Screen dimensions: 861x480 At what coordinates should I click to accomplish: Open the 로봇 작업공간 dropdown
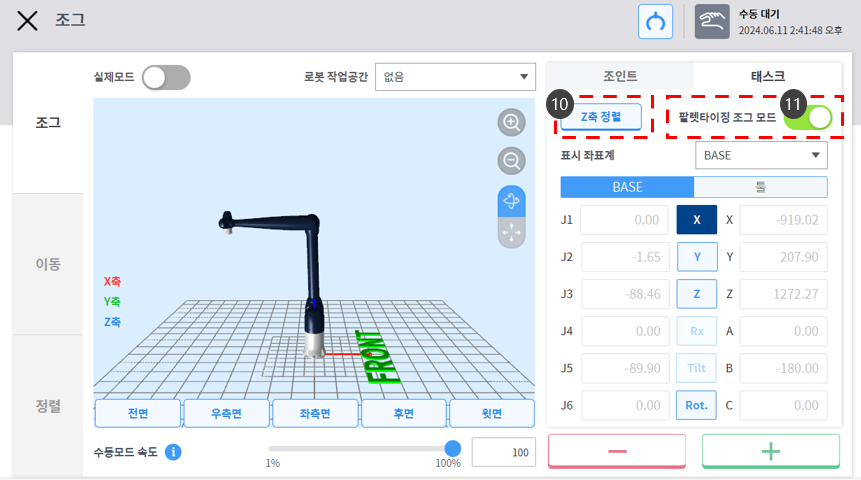tap(455, 77)
